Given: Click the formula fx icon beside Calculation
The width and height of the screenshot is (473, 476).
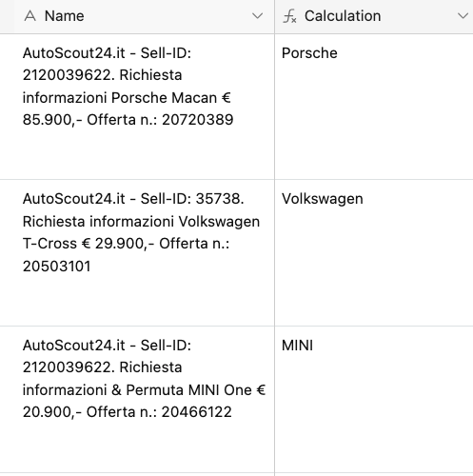Looking at the screenshot, I should [x=289, y=16].
